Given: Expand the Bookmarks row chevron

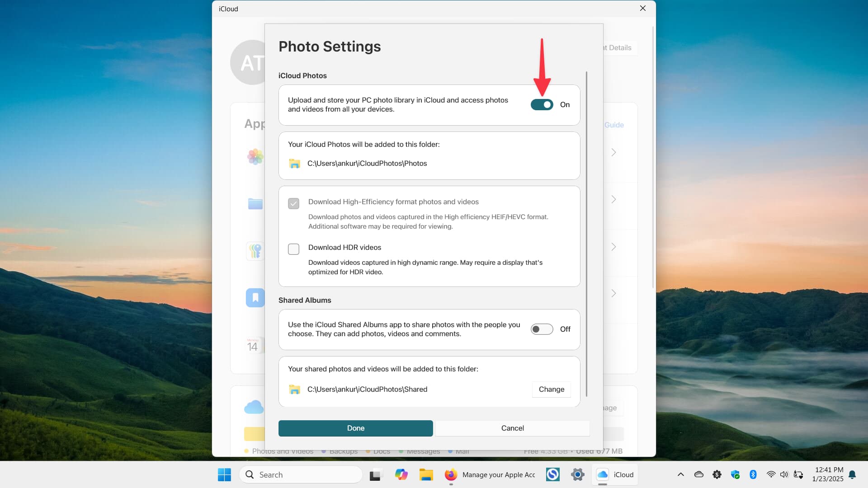Looking at the screenshot, I should coord(613,293).
